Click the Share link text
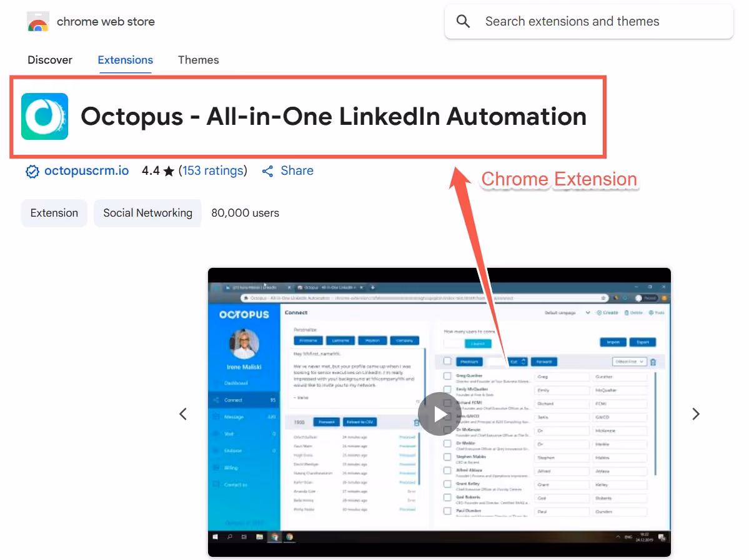The width and height of the screenshot is (749, 560). tap(297, 171)
